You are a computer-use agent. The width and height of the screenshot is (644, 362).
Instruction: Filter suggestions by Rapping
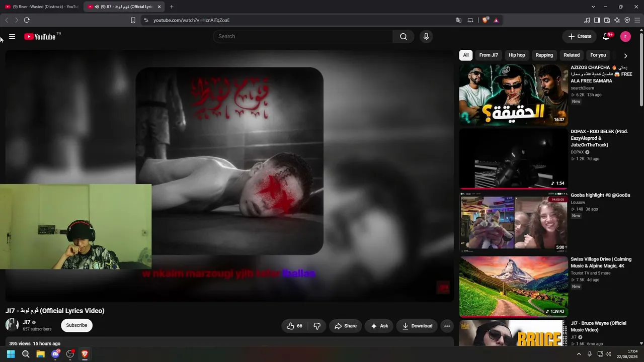pos(544,55)
